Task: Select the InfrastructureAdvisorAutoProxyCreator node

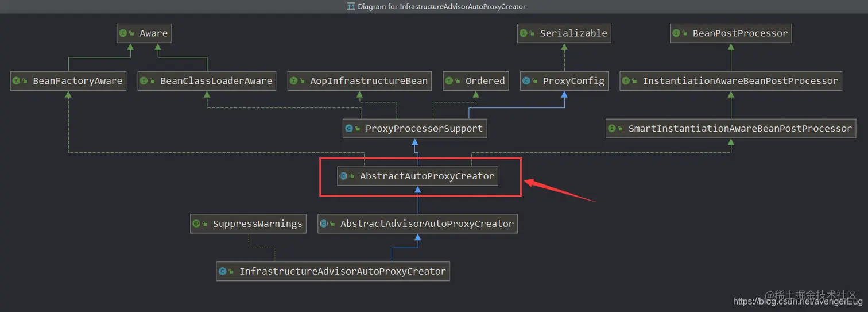Action: coord(333,271)
